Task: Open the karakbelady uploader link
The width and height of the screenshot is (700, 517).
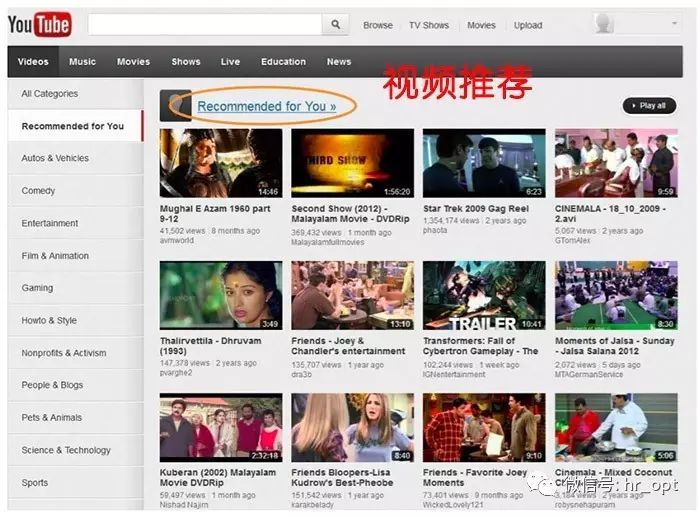Action: 312,504
